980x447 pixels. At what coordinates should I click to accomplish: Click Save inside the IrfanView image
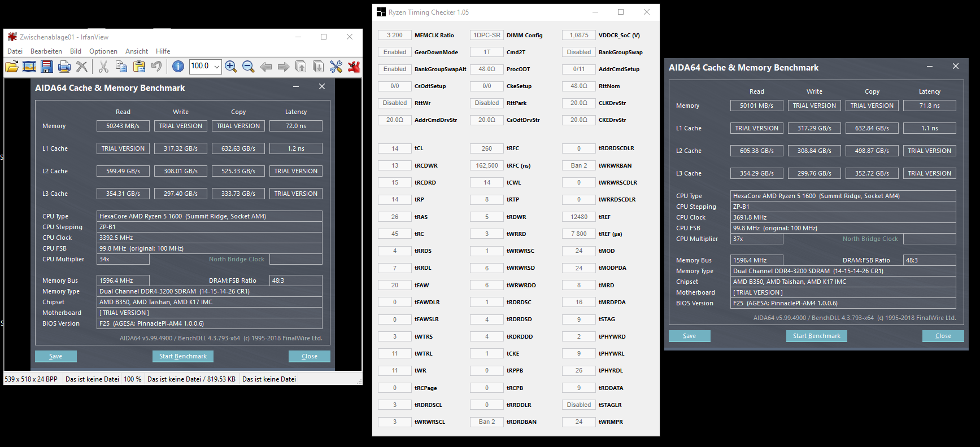tap(56, 356)
